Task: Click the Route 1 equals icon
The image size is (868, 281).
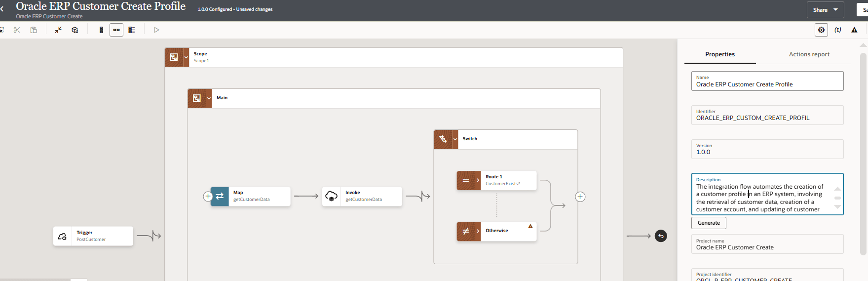Action: [x=466, y=181]
